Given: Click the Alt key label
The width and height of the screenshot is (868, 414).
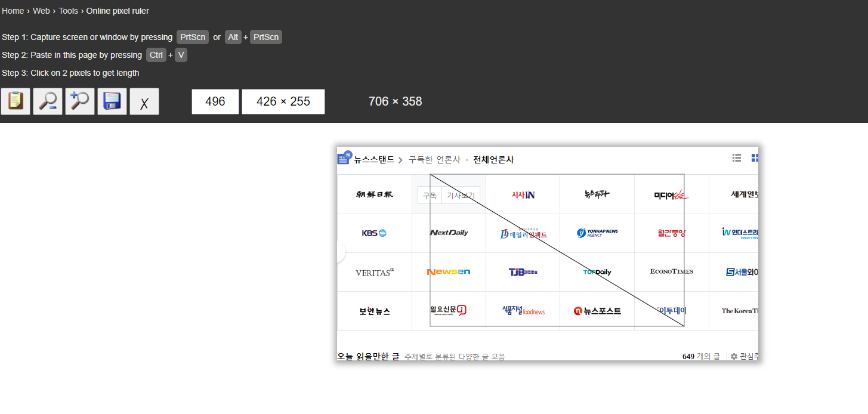Looking at the screenshot, I should click(233, 37).
